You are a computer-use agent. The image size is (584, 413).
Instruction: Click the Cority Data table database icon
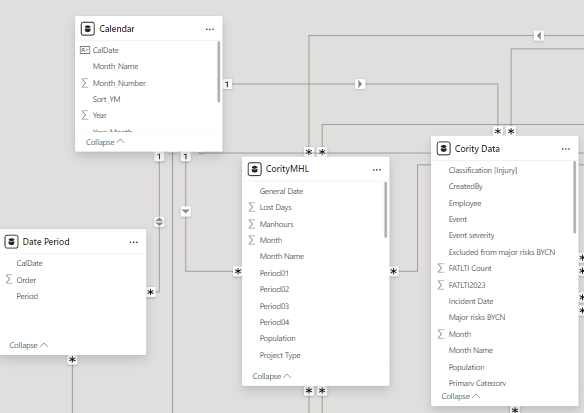[444, 148]
